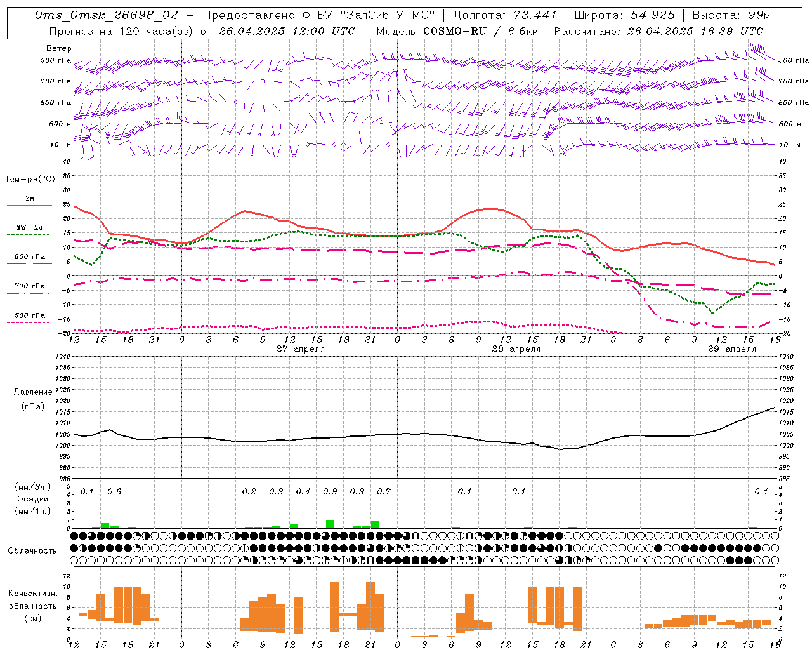The height and width of the screenshot is (650, 812).
Task: Click the 28 апреля date label
Action: point(516,349)
